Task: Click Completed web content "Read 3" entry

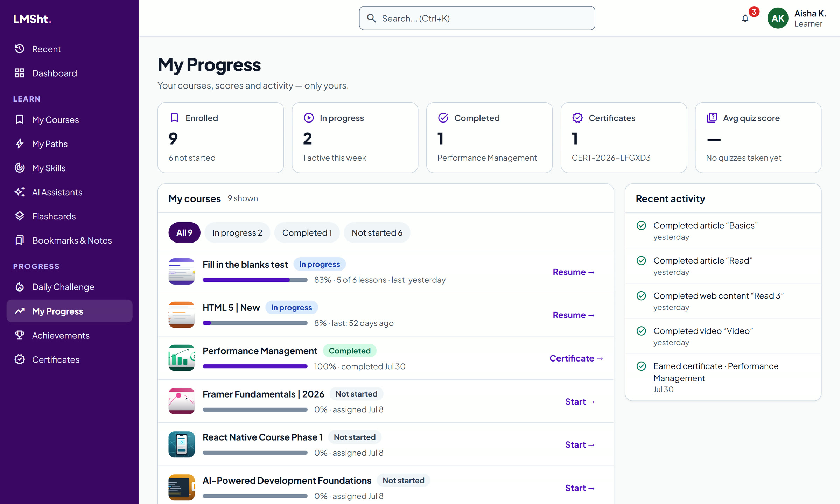Action: pos(723,301)
